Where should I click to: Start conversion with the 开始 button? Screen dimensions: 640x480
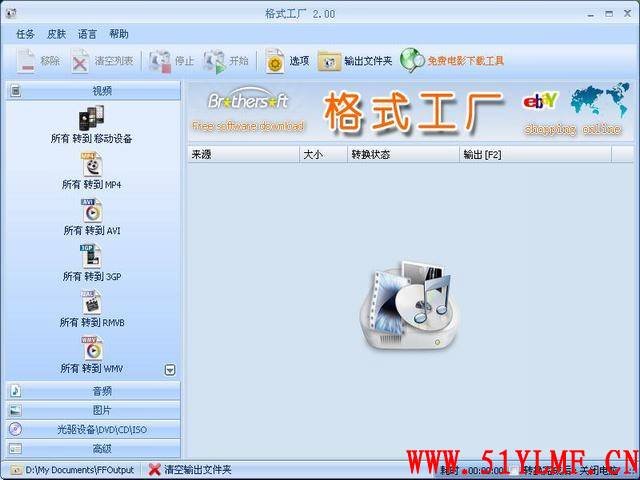pyautogui.click(x=225, y=61)
